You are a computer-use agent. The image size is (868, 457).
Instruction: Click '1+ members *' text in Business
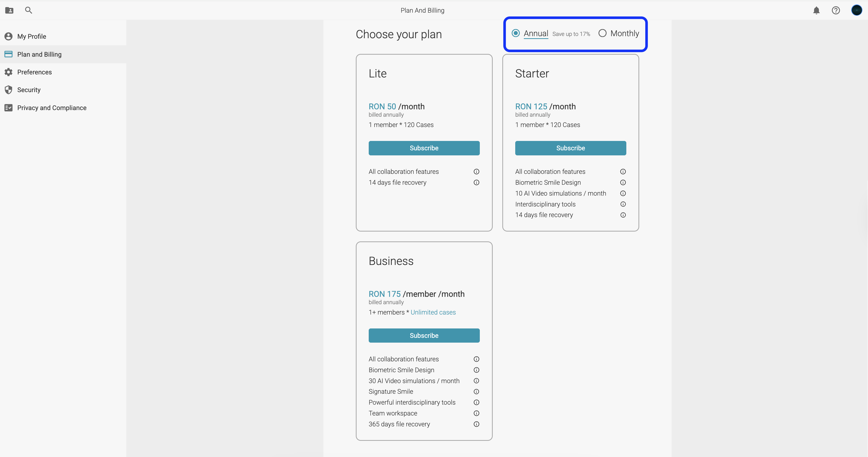point(388,313)
